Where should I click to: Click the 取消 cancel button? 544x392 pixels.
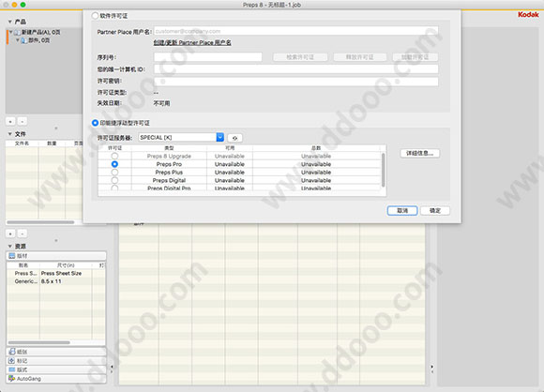point(402,211)
